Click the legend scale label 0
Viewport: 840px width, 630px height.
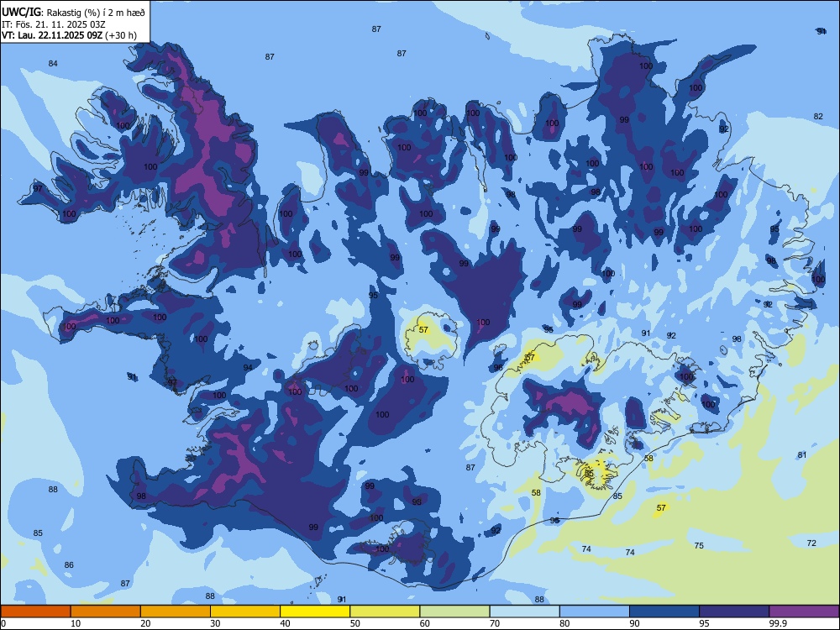pyautogui.click(x=3, y=623)
